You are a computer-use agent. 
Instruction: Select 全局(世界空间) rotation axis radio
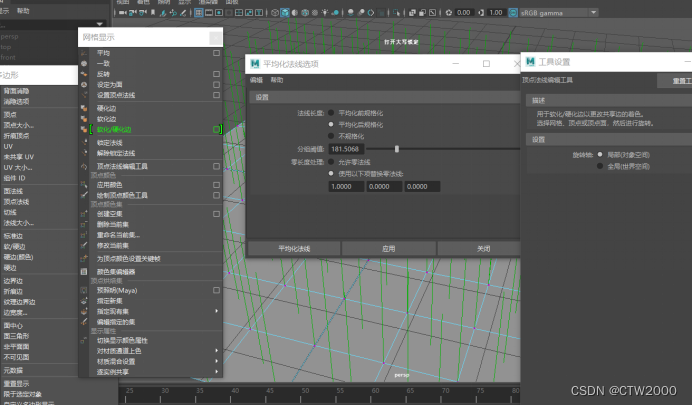pos(600,166)
